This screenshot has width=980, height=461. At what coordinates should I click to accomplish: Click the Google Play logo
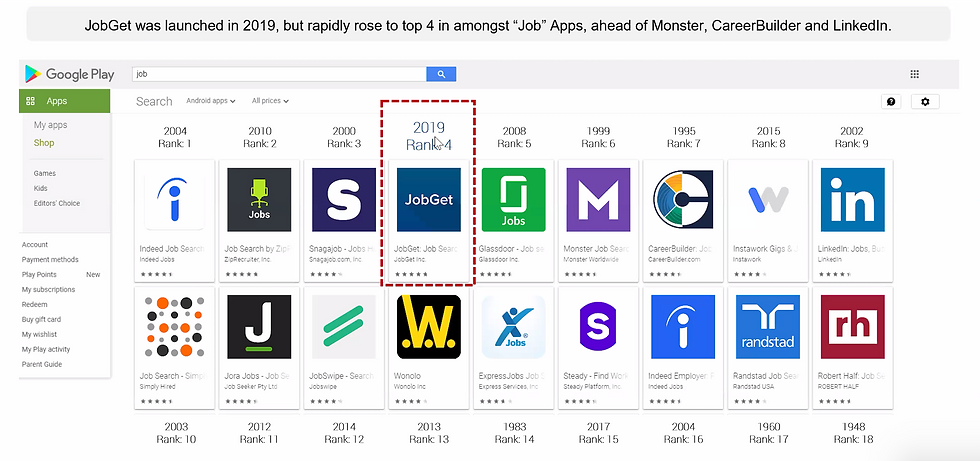pos(69,74)
